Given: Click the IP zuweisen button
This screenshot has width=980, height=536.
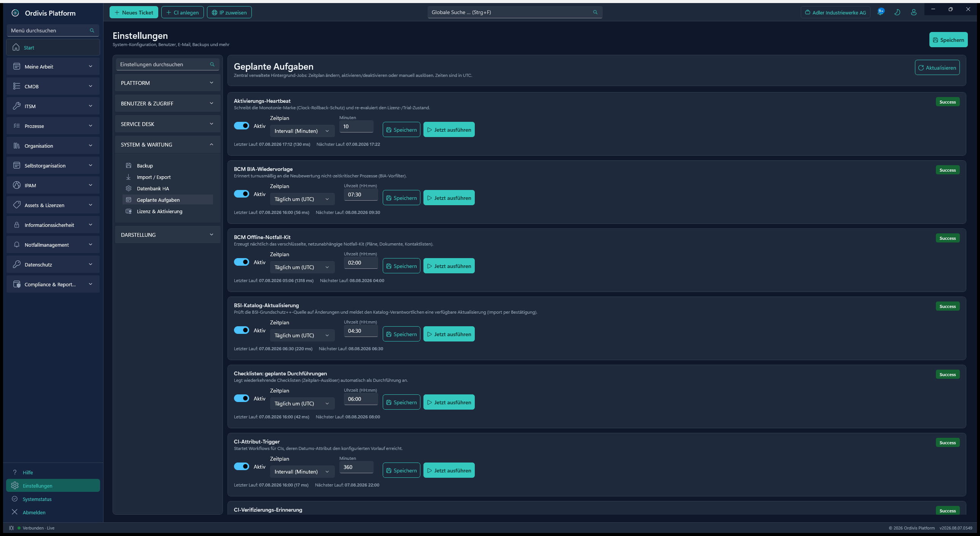Looking at the screenshot, I should [229, 13].
